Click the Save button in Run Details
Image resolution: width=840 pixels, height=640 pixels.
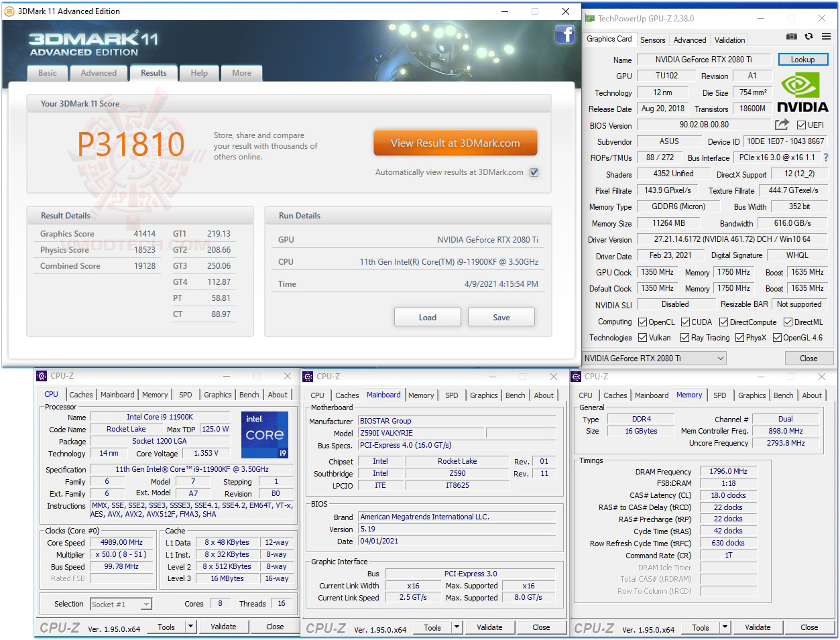click(501, 318)
